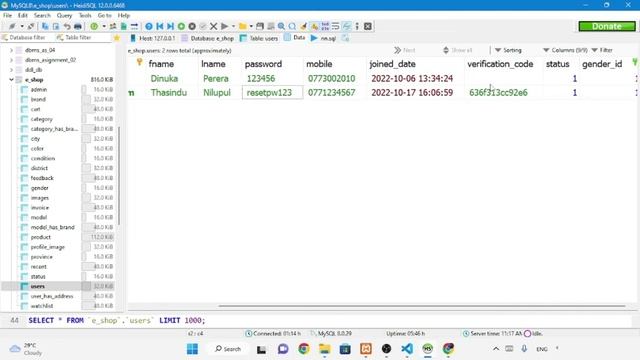Click the blue help question-mark icon
Screen dimensions: 640x360
tap(149, 27)
